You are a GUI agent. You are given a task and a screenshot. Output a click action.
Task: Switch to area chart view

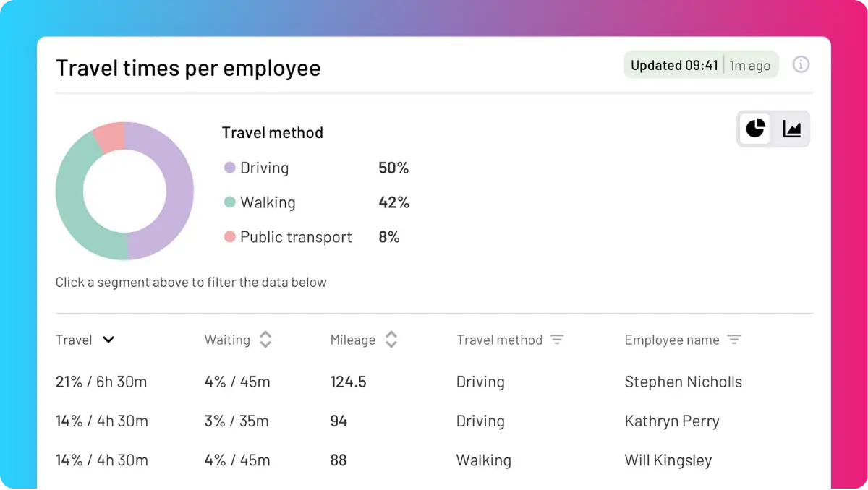click(x=792, y=129)
